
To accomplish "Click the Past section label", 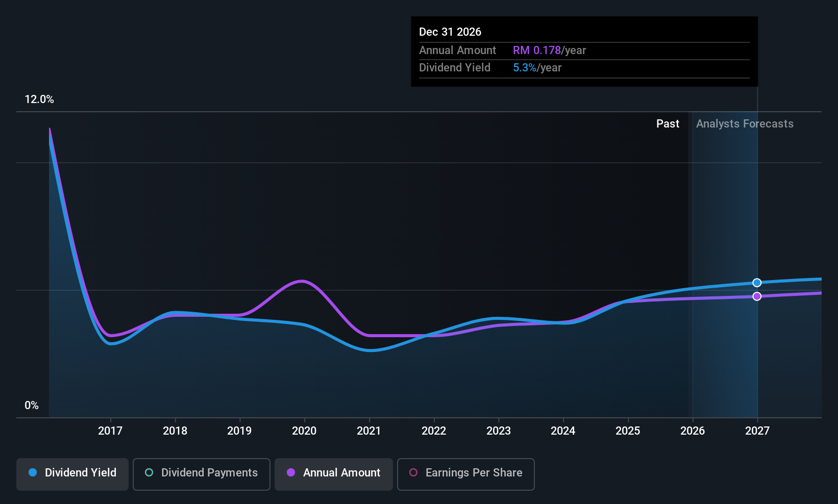I will [668, 124].
